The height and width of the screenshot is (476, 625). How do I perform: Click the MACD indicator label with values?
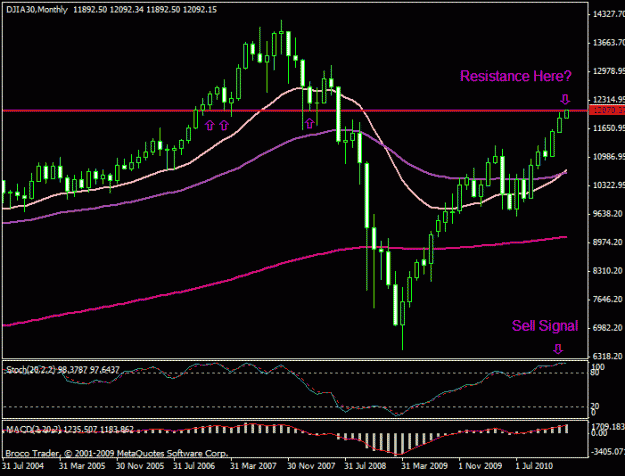pyautogui.click(x=70, y=429)
